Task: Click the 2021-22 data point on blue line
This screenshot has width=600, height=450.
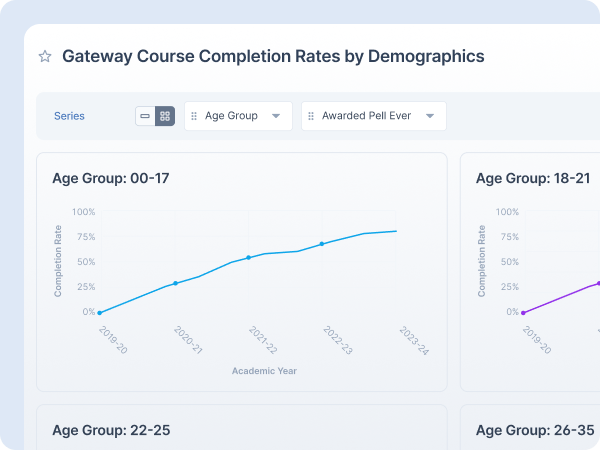Action: tap(249, 257)
